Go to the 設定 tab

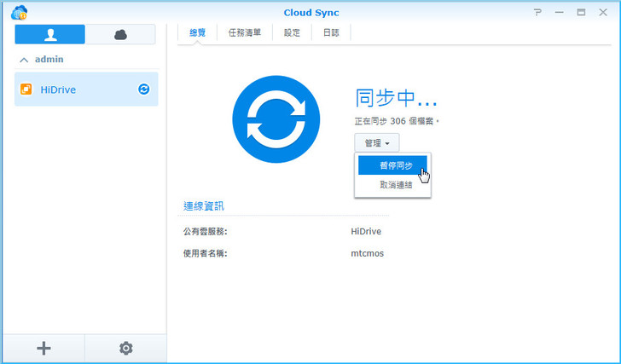click(292, 32)
